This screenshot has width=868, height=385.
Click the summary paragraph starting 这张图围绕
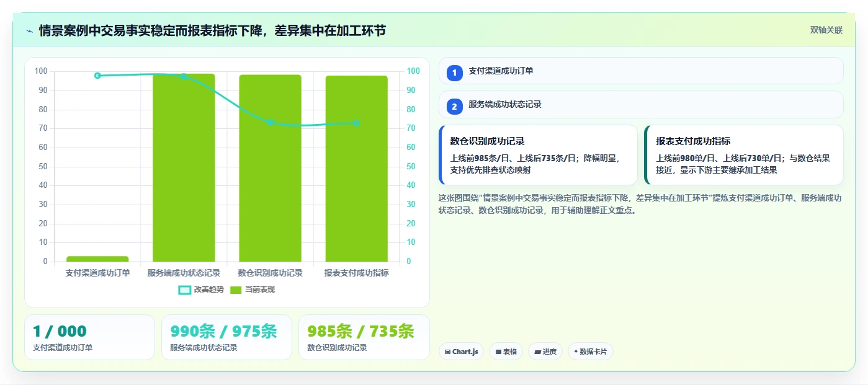pos(640,204)
